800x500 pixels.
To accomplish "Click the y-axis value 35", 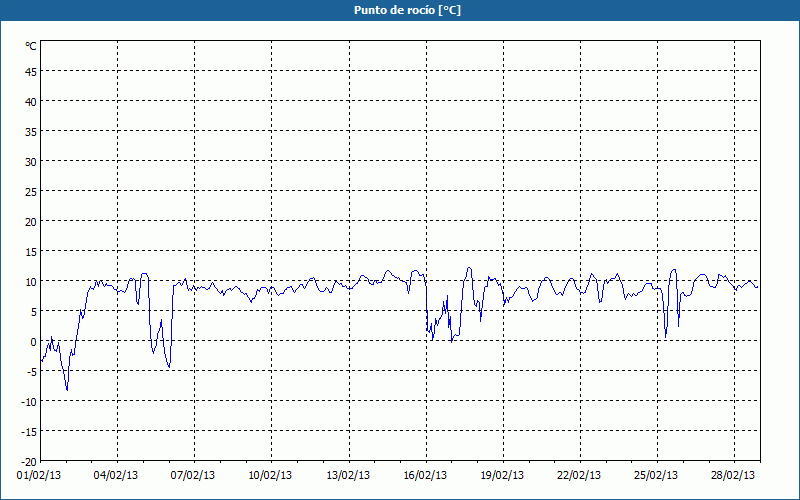I will pyautogui.click(x=31, y=132).
